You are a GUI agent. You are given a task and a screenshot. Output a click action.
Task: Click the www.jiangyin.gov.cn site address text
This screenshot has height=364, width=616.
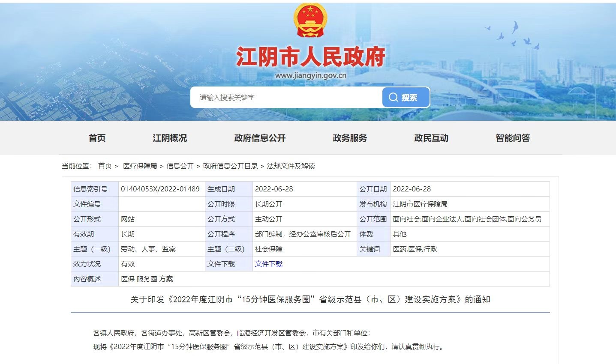[310, 76]
